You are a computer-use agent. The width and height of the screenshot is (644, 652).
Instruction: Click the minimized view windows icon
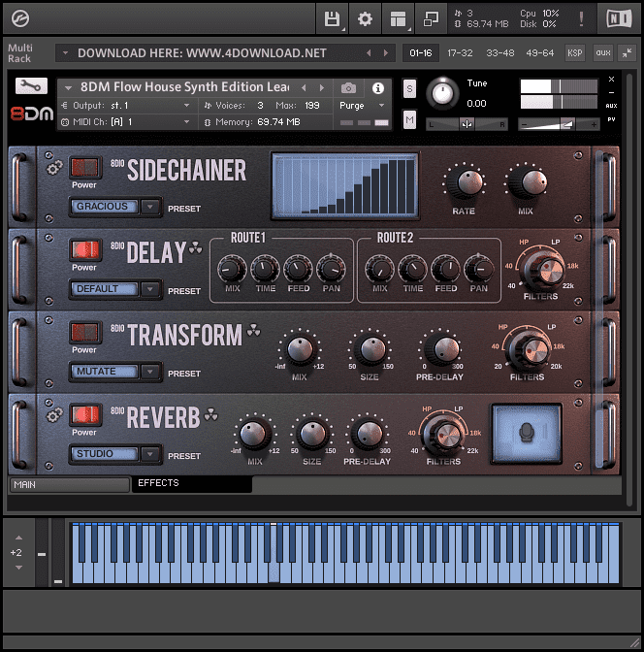pos(431,18)
